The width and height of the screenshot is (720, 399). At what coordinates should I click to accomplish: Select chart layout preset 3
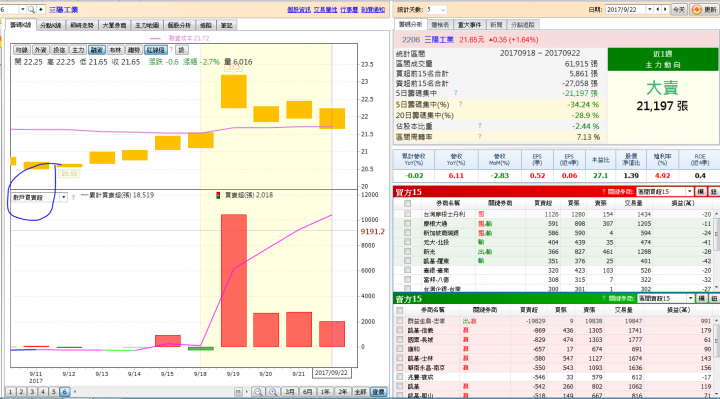tap(32, 392)
